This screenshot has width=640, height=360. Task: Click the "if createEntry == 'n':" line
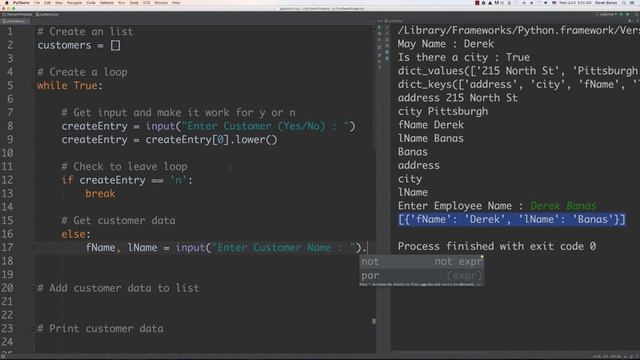point(127,180)
